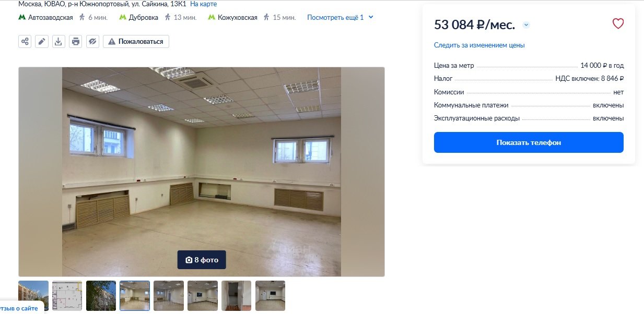This screenshot has width=644, height=314.
Task: Click Следить за изменением цены link
Action: [x=479, y=45]
